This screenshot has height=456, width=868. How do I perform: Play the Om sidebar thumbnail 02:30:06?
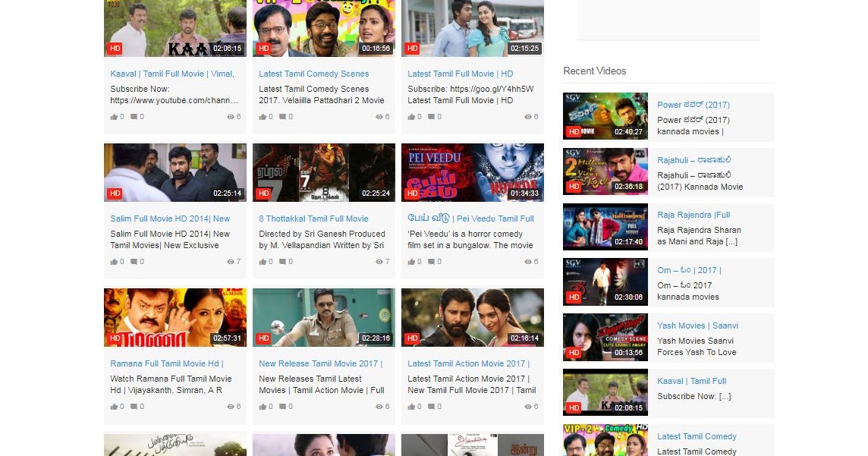click(x=605, y=281)
